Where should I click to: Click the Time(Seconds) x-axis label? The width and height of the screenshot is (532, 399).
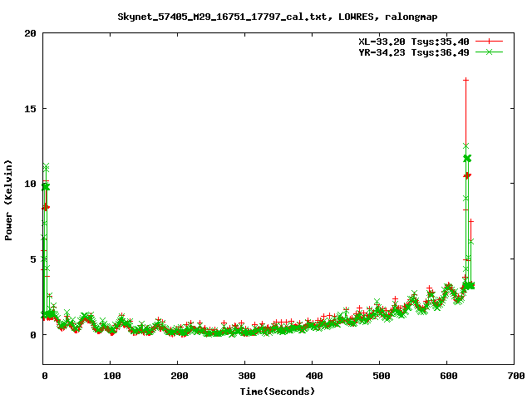pos(278,392)
